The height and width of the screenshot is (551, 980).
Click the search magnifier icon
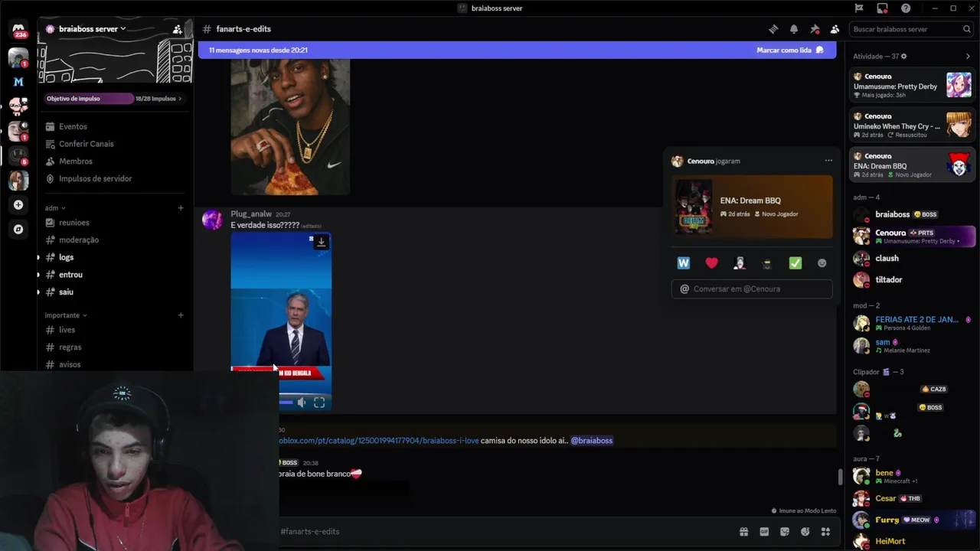[967, 29]
